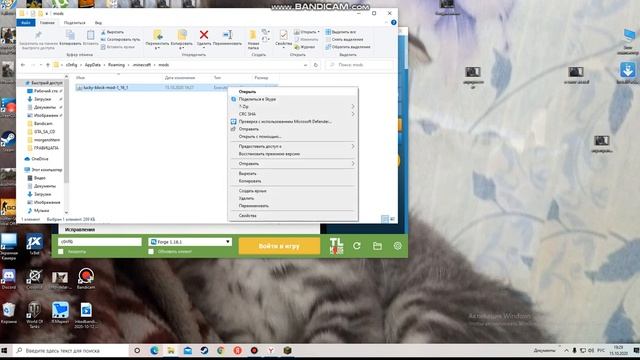Click the Explorer help question mark icon

393,22
